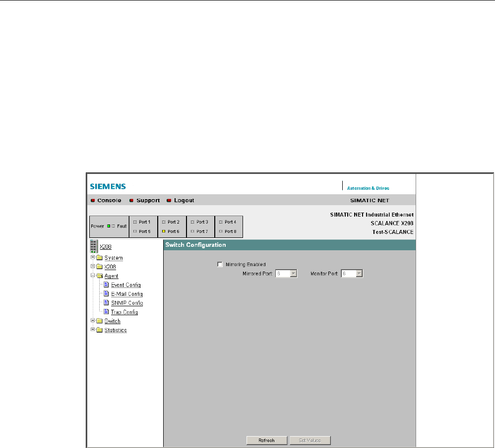Click the red Console bullet icon
This screenshot has width=495, height=448.
tap(93, 200)
